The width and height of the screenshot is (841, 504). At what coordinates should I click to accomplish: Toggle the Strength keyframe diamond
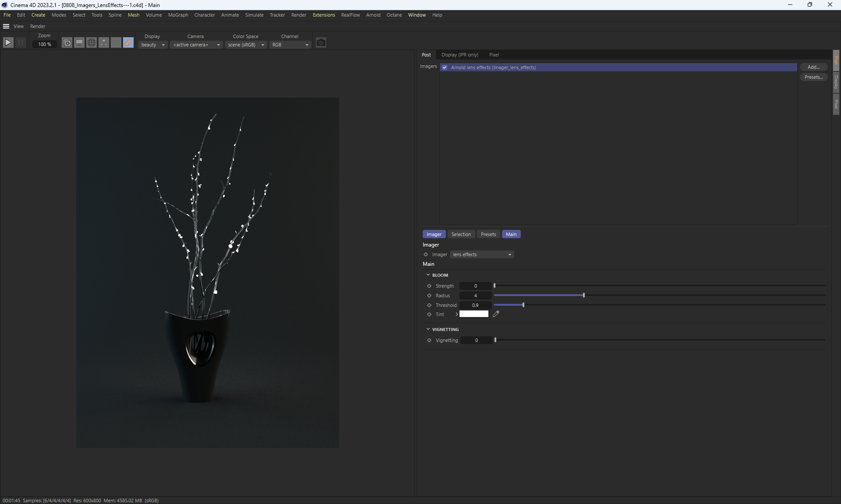click(x=429, y=286)
